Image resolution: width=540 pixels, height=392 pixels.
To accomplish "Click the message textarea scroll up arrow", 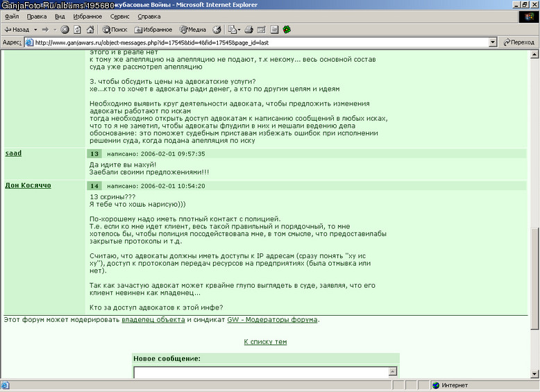I will coord(393,371).
